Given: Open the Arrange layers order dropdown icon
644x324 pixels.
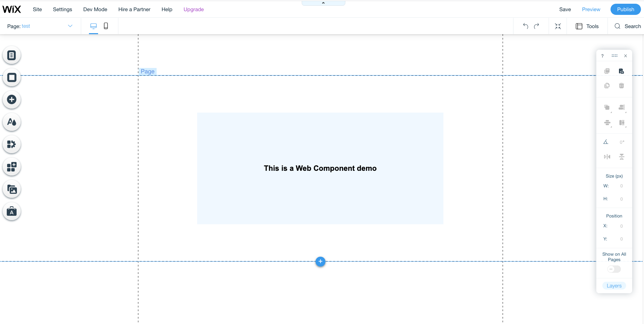Looking at the screenshot, I should pyautogui.click(x=608, y=108).
